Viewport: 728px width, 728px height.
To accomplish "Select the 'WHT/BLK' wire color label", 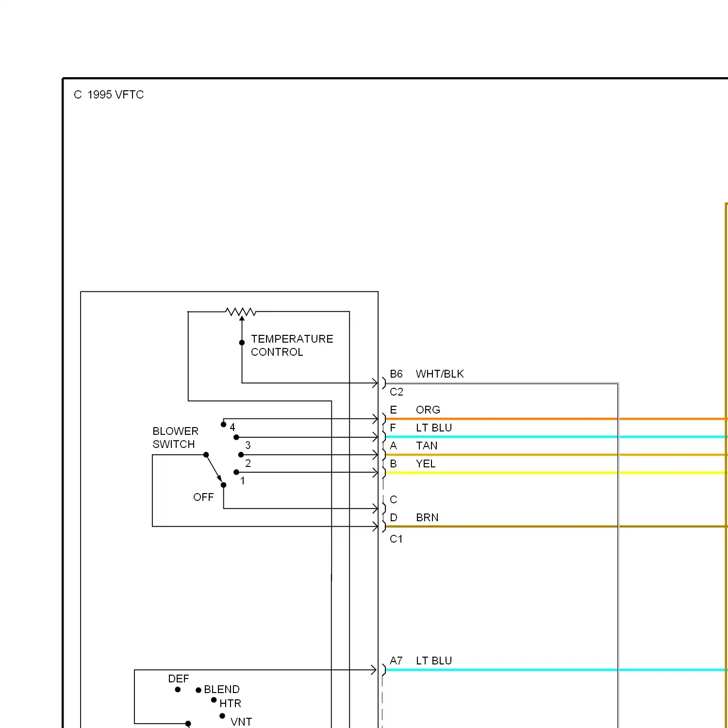I will click(x=440, y=374).
